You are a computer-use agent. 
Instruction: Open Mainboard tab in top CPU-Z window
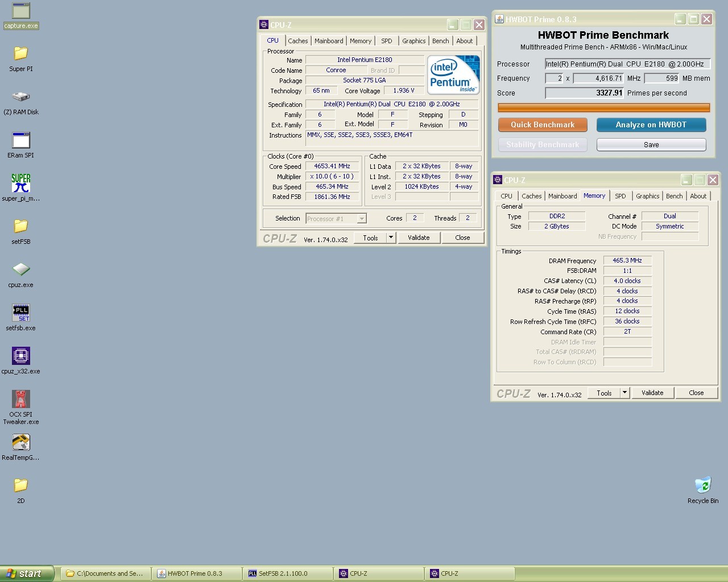pyautogui.click(x=329, y=41)
